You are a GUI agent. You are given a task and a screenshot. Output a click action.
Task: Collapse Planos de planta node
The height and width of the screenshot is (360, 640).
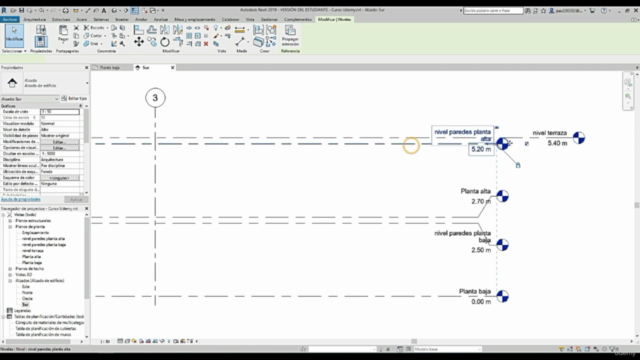coord(10,227)
